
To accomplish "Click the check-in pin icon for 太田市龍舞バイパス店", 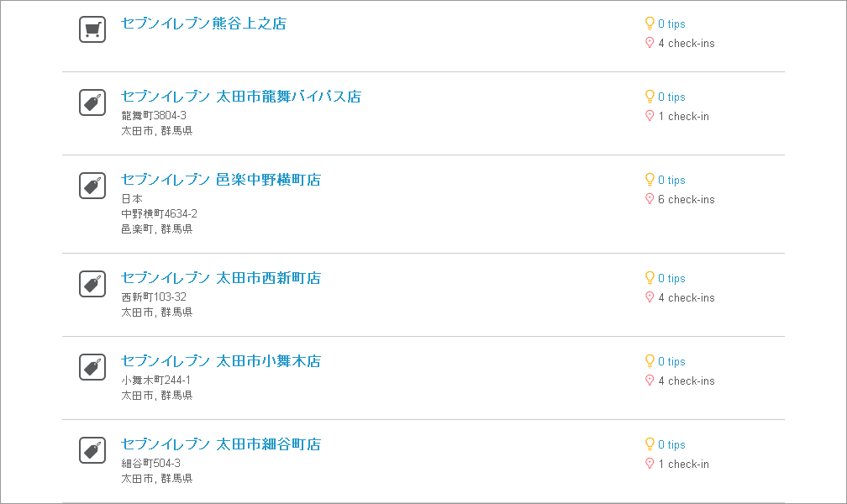I will pyautogui.click(x=650, y=116).
